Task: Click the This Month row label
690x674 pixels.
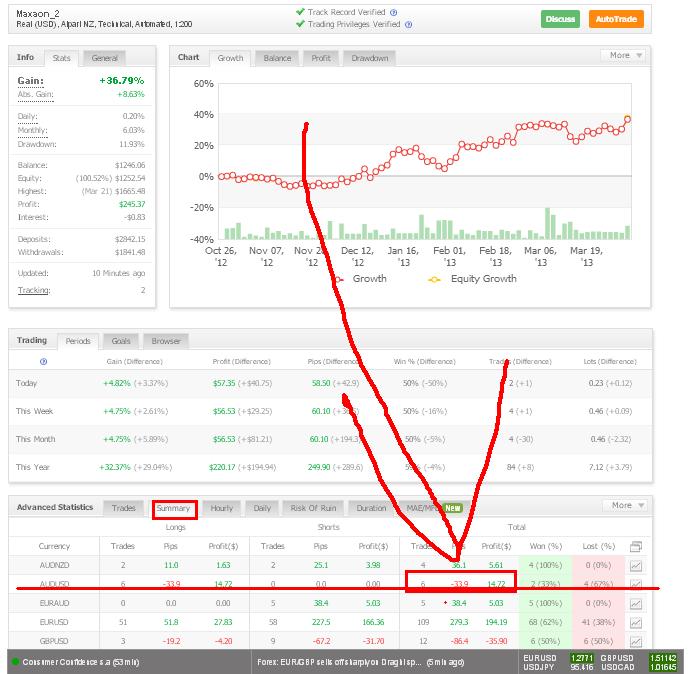Action: (36, 439)
